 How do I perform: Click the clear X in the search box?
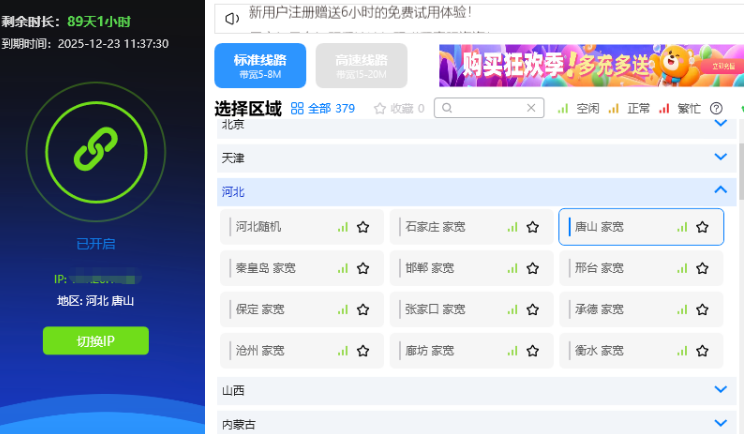(531, 108)
